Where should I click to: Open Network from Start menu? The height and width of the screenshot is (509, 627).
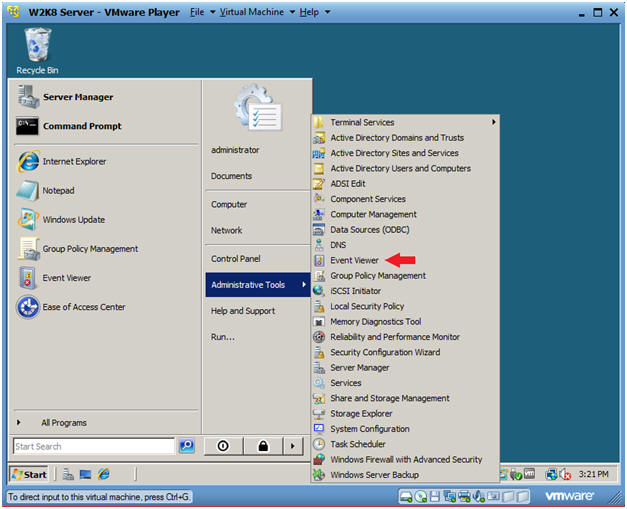pyautogui.click(x=227, y=230)
